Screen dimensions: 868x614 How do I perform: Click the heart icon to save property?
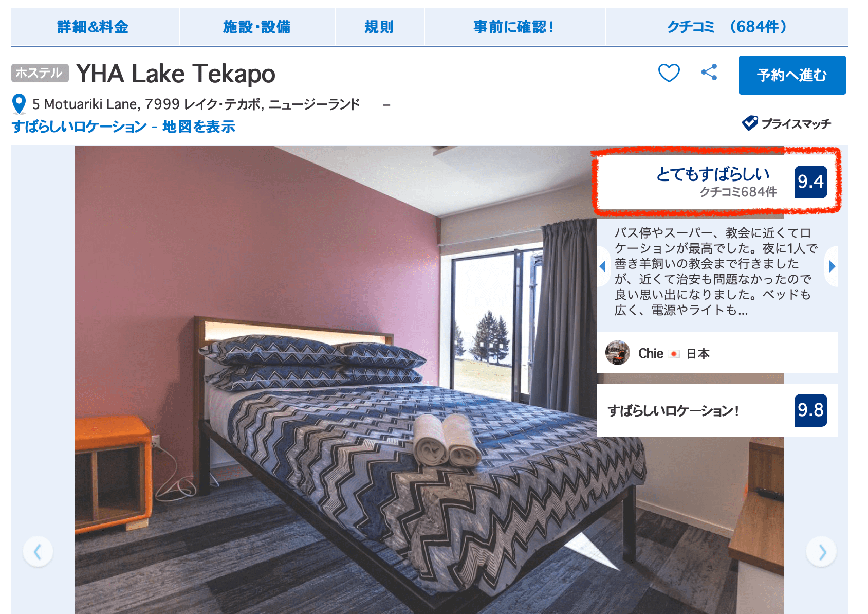point(669,73)
